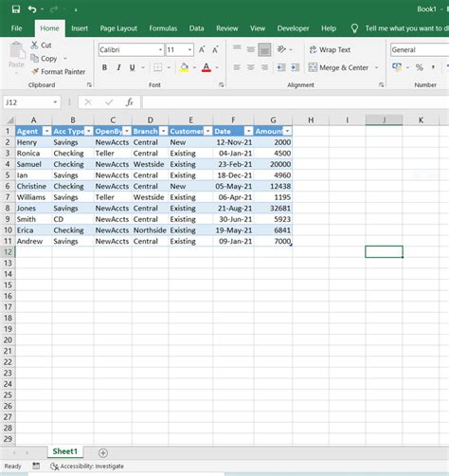This screenshot has height=476, width=449.
Task: Open the Amount column filter dropdown
Action: coord(287,131)
